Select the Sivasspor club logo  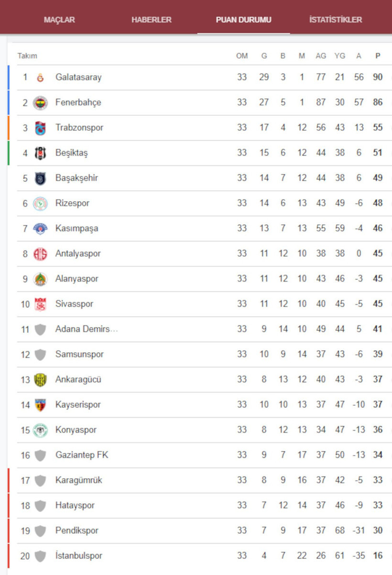[40, 304]
